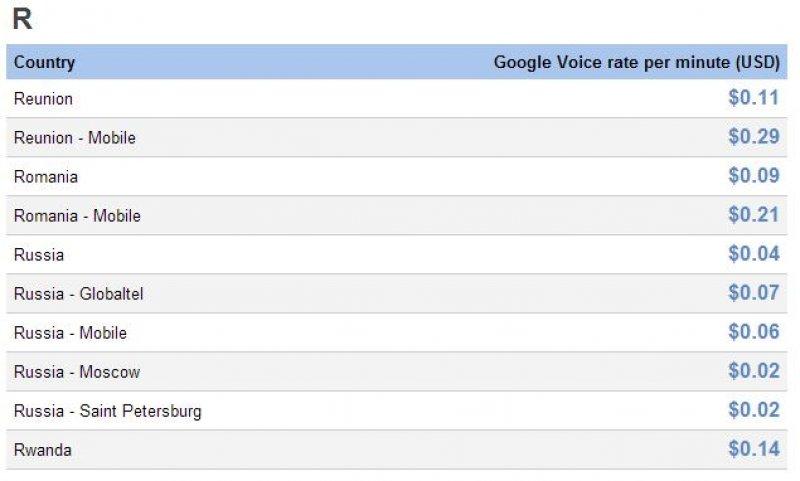Select the Reunion country row
Image resolution: width=800 pixels, height=481 pixels.
[x=43, y=99]
